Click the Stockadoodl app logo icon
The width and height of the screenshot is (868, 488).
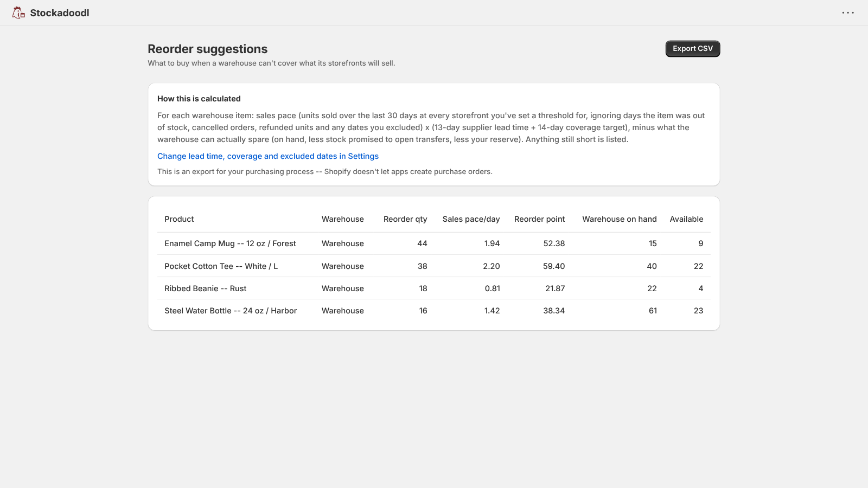(x=18, y=13)
